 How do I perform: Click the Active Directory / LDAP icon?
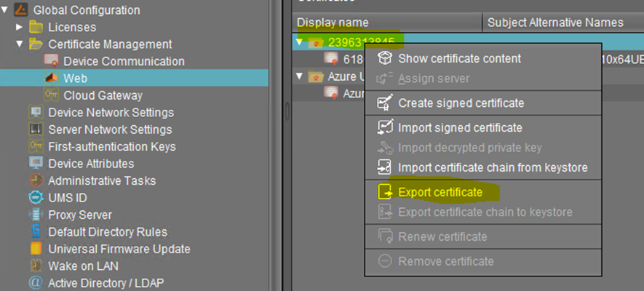(36, 283)
